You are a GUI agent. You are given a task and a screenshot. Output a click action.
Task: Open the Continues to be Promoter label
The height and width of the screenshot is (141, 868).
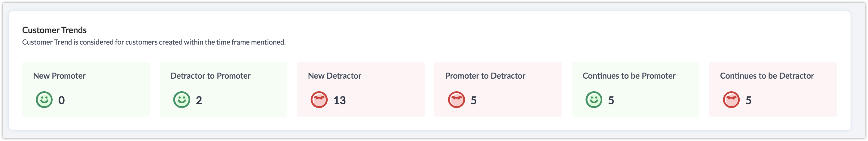click(629, 76)
